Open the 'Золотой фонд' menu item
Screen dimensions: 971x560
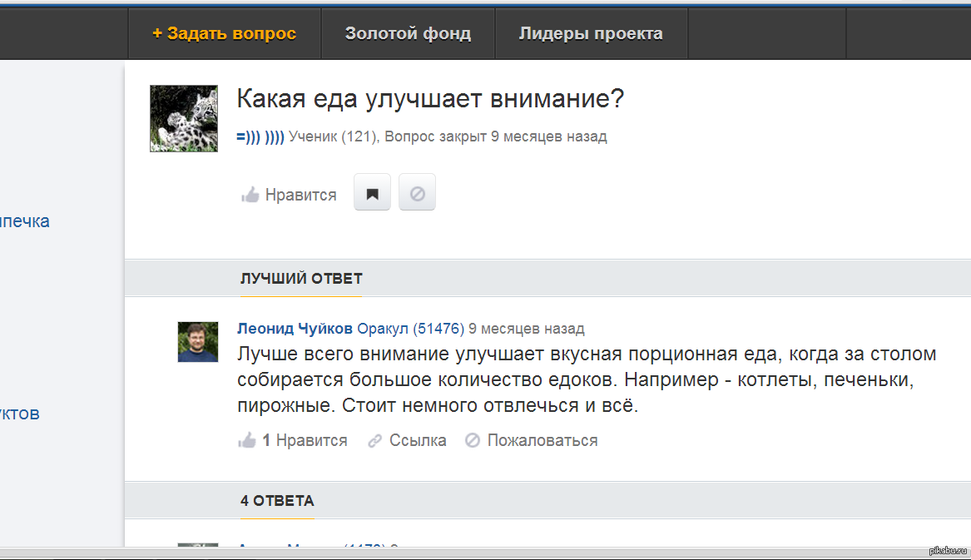point(408,34)
